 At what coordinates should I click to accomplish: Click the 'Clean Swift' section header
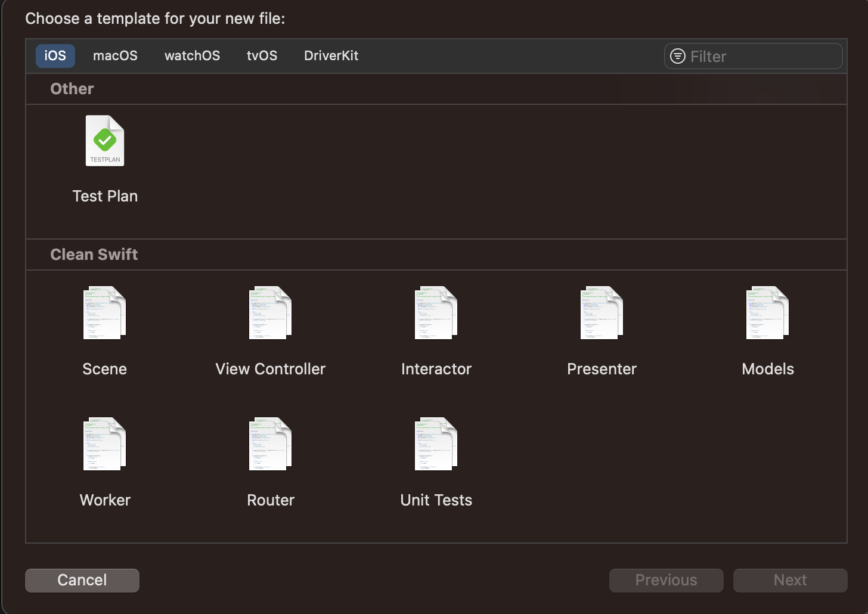(94, 255)
